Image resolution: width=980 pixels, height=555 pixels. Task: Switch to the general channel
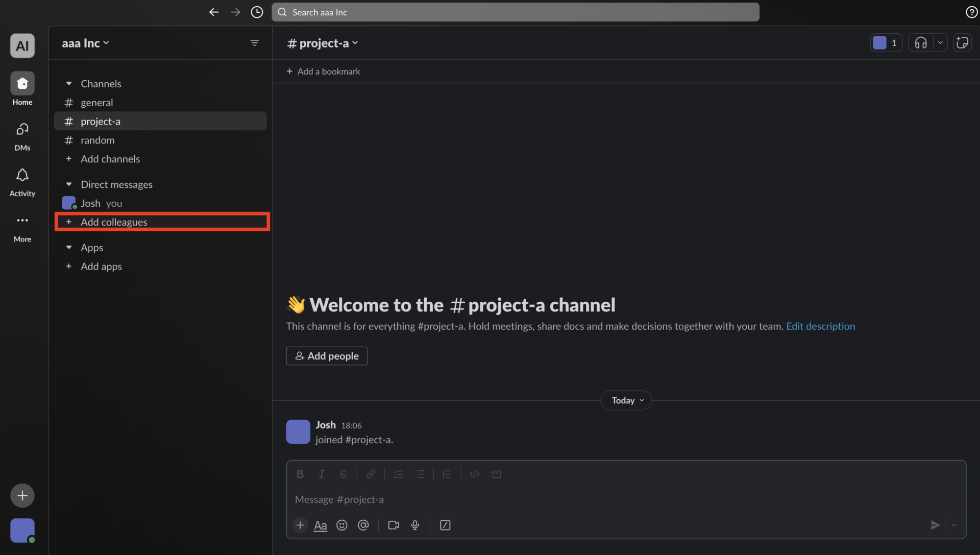96,102
